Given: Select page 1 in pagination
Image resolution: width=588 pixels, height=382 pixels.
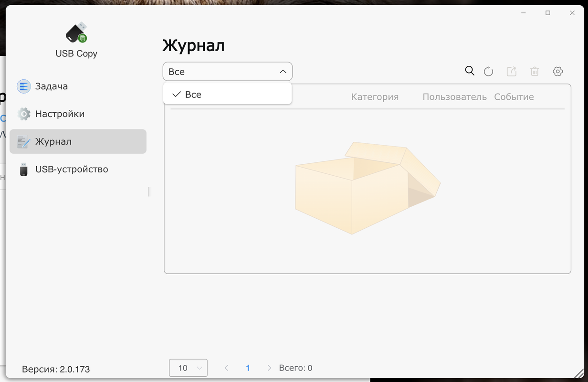Looking at the screenshot, I should 248,368.
